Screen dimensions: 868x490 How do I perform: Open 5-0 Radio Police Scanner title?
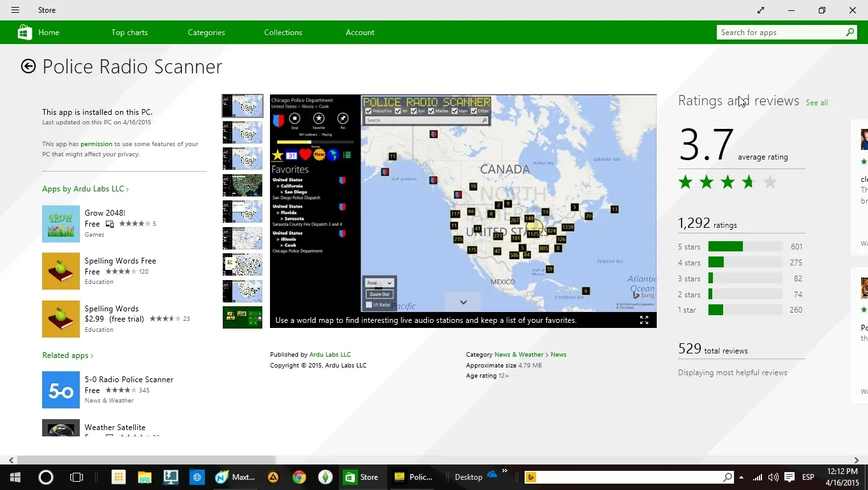coord(129,380)
